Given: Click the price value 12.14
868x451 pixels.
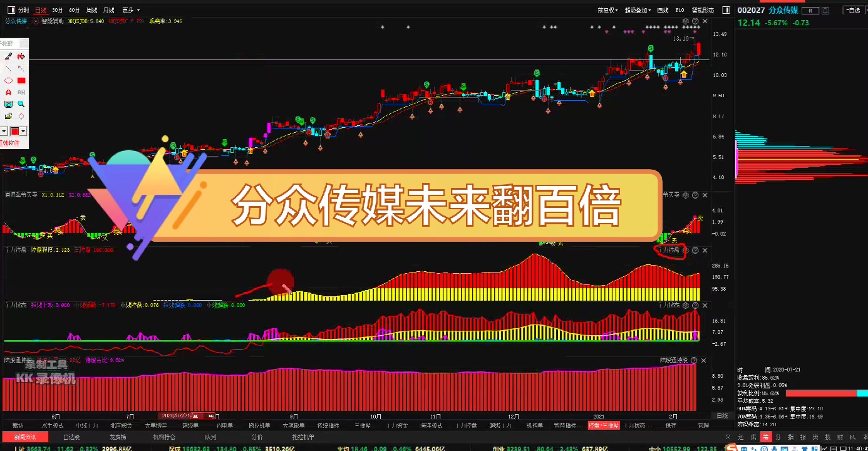Looking at the screenshot, I should (x=748, y=23).
